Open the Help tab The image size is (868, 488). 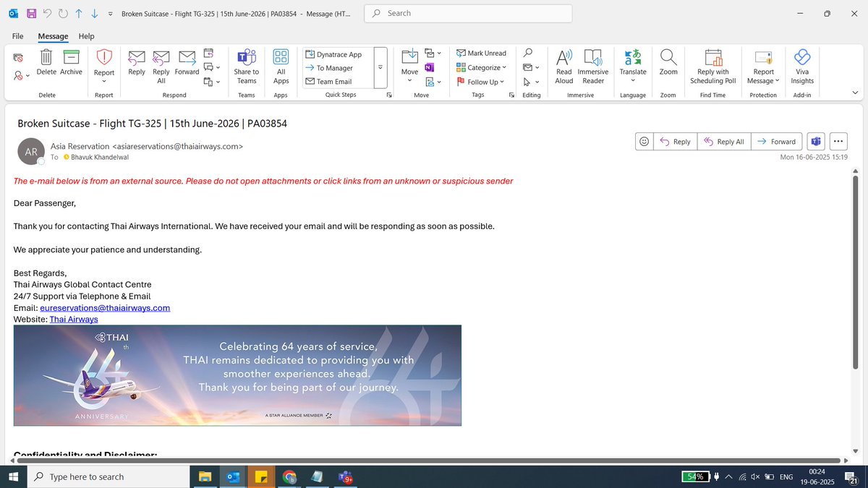(87, 36)
